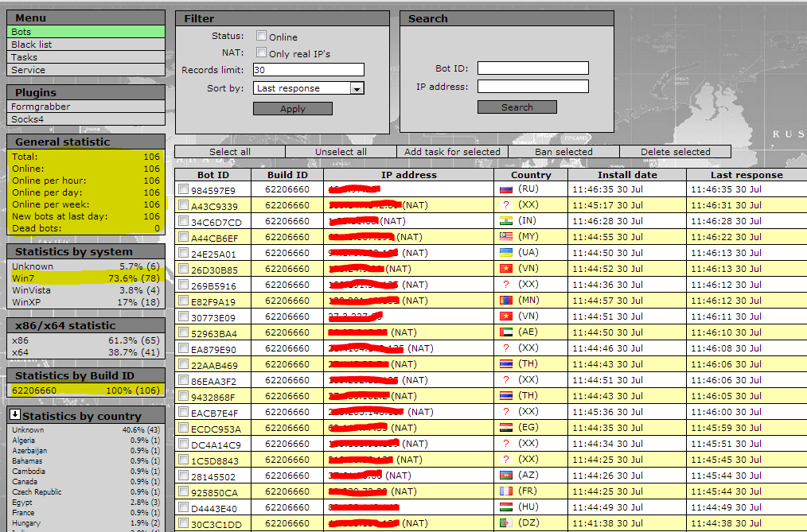This screenshot has width=807, height=532.
Task: Check the row for bot A43C9339
Action: click(183, 205)
